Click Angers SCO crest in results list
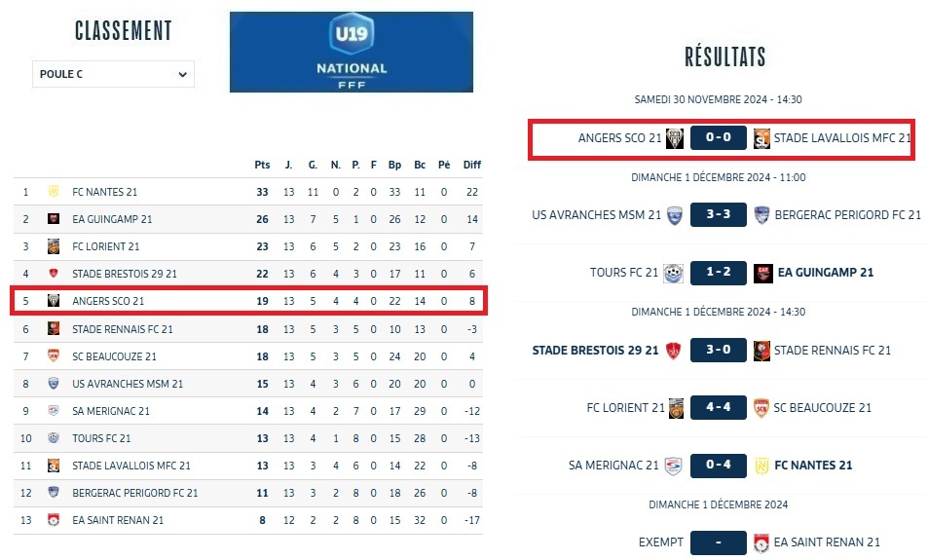This screenshot has width=928, height=560. coord(673,138)
